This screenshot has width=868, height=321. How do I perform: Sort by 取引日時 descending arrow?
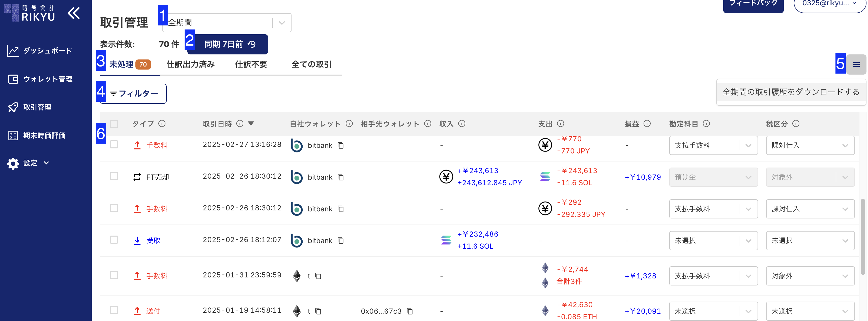[251, 124]
